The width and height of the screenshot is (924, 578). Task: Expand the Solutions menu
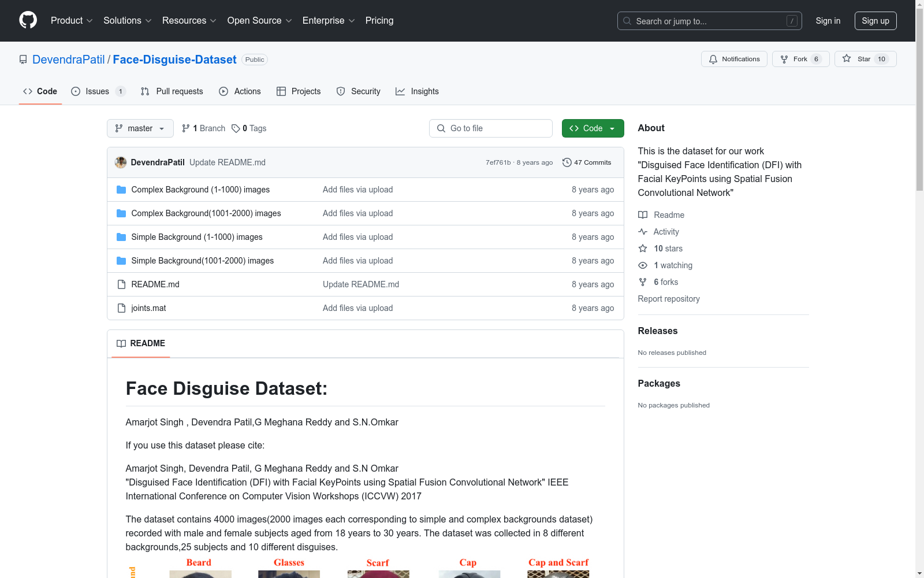tap(128, 20)
